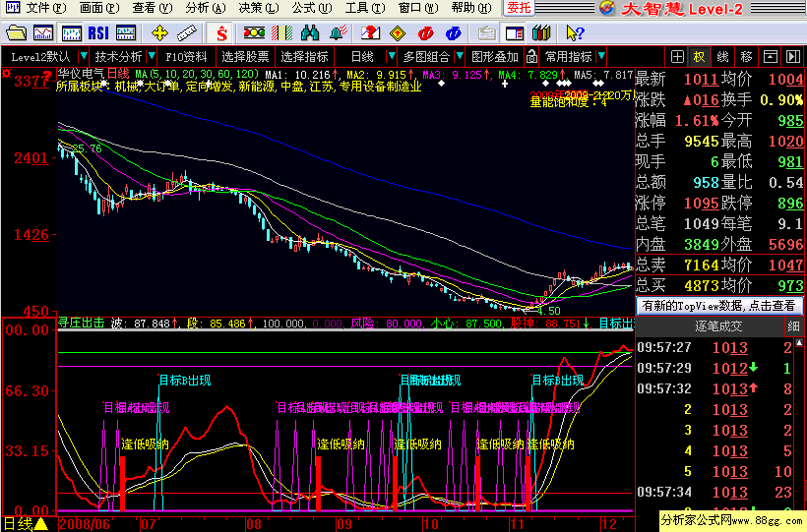Click the traffic light toolbar icon

[254, 33]
